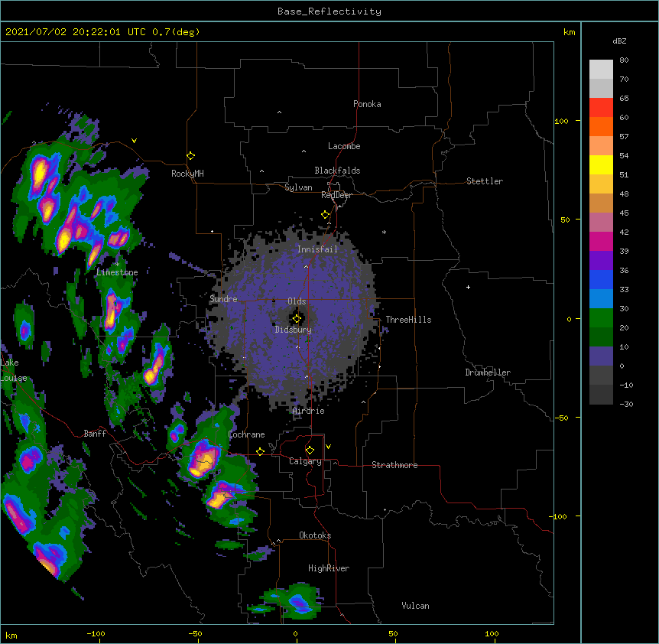Click the yellow diamond marker above RockyMH
Viewport: 659px width, 644px height.
(x=191, y=156)
